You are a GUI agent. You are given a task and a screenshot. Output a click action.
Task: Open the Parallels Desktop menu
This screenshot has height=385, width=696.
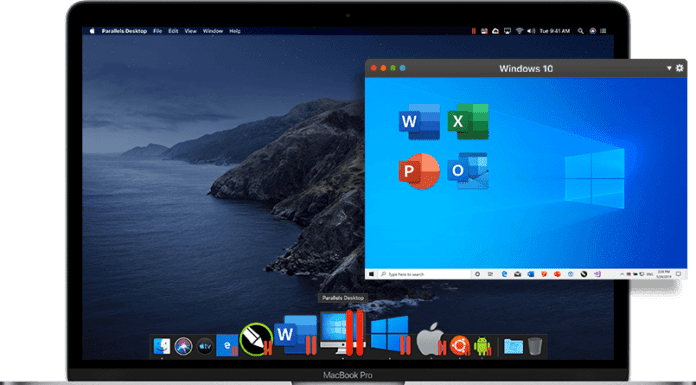pos(124,31)
